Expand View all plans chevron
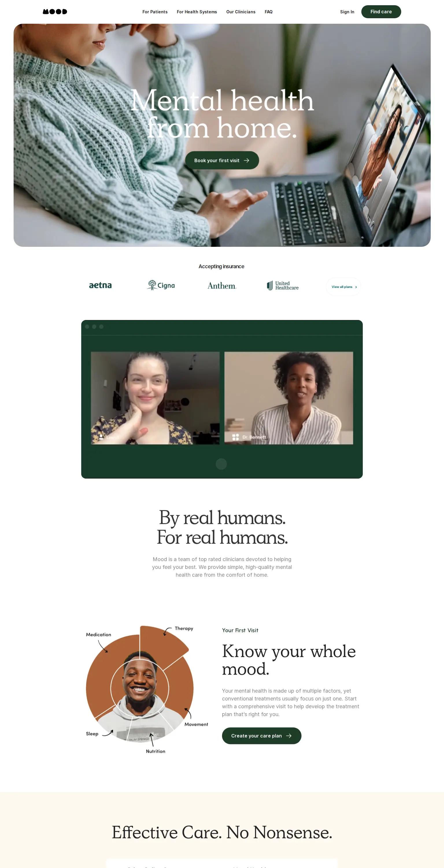 (356, 287)
